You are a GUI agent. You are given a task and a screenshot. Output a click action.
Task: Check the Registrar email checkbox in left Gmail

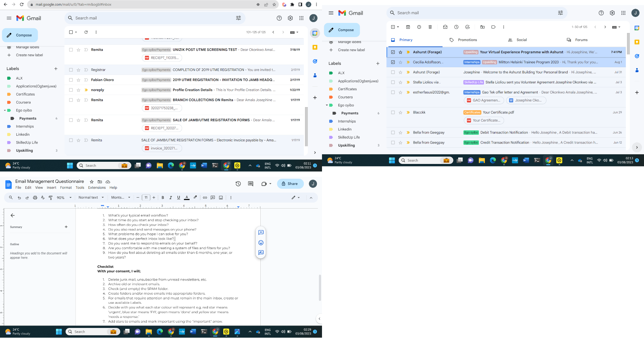point(71,70)
